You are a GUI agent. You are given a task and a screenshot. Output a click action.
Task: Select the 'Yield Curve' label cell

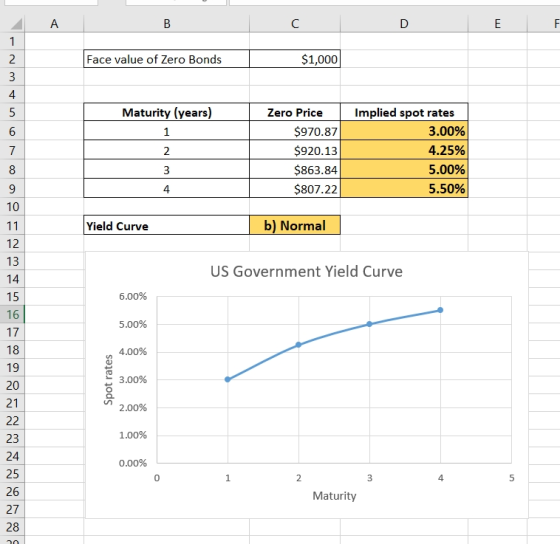166,225
